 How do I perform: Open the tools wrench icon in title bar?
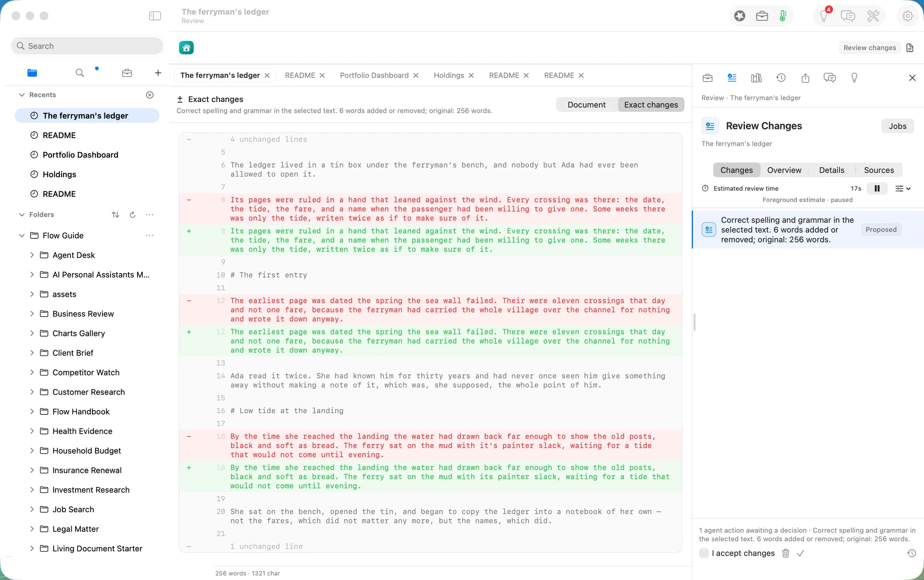click(873, 16)
